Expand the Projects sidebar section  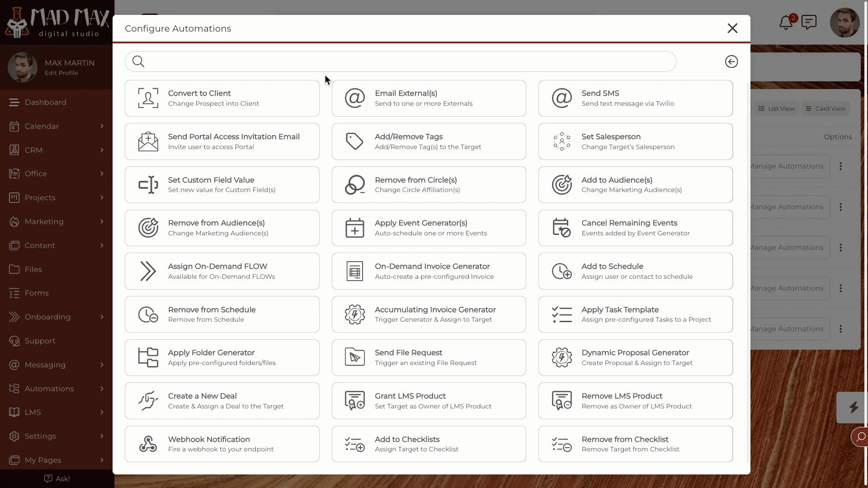coord(101,197)
